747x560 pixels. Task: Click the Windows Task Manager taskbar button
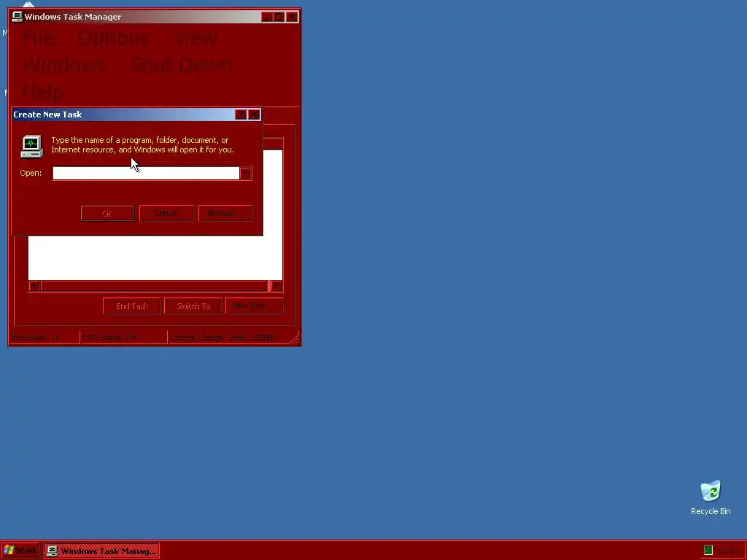[102, 551]
